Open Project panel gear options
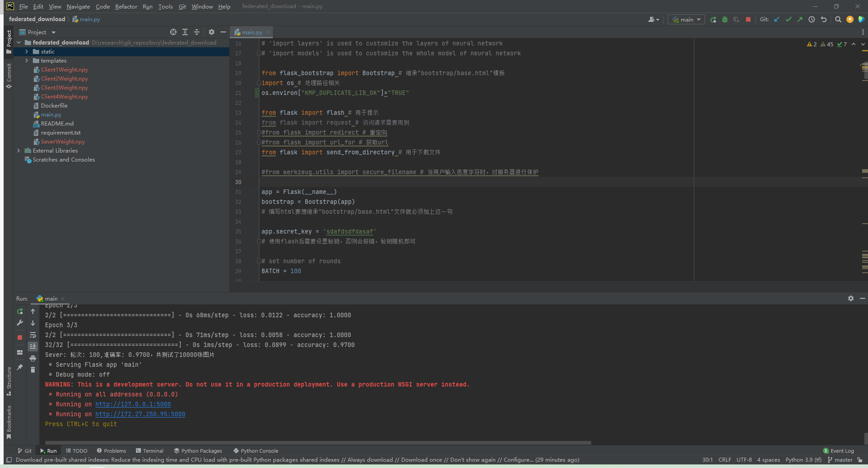The image size is (868, 468). tap(212, 32)
